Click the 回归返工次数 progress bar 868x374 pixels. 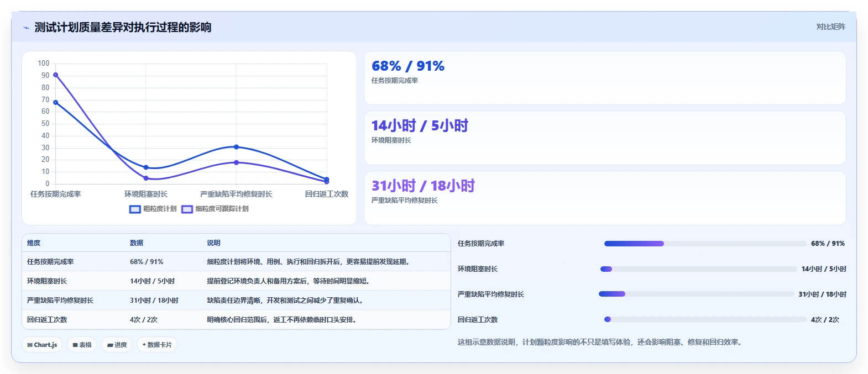[705, 319]
